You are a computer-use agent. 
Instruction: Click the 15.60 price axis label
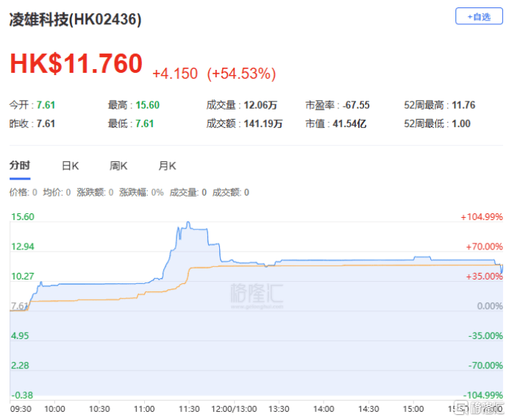point(24,217)
